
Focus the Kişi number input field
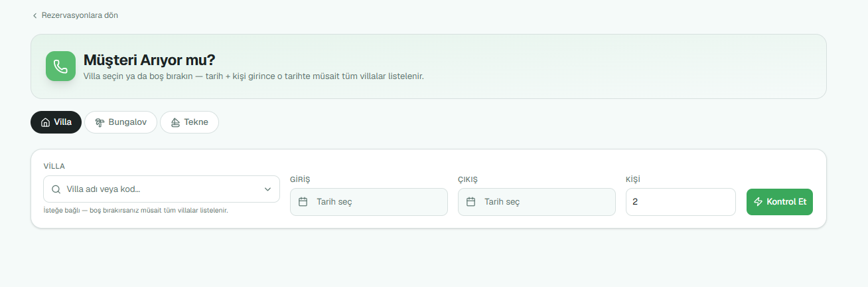pyautogui.click(x=681, y=202)
